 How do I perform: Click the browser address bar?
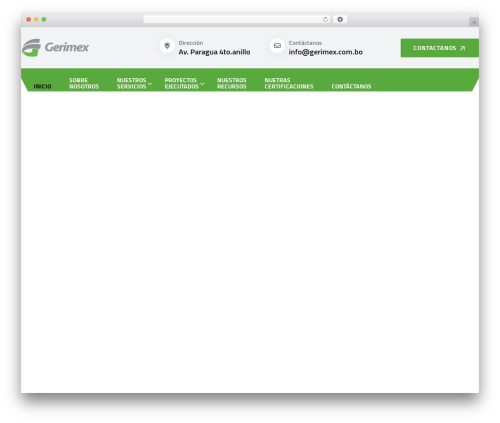pos(237,20)
